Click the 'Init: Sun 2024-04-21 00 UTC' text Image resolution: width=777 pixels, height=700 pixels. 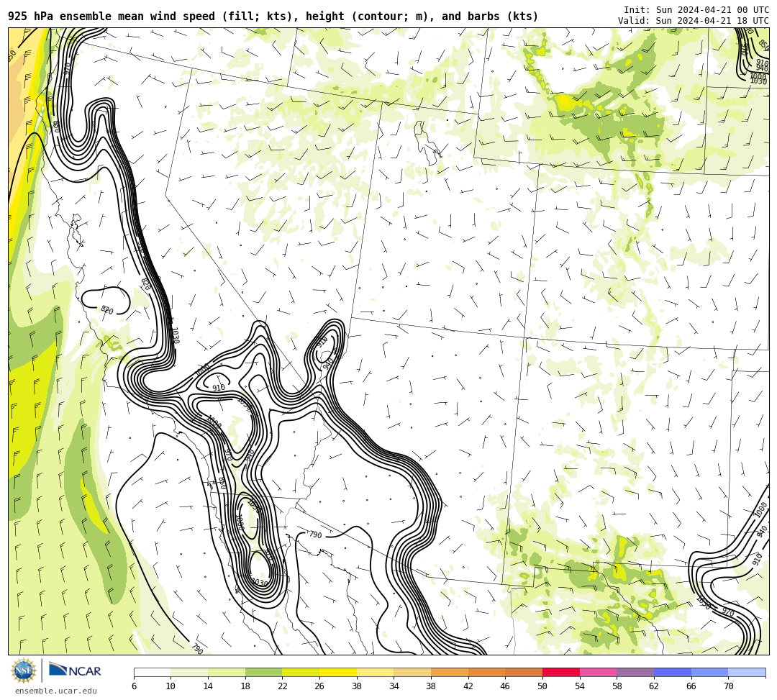click(x=696, y=10)
